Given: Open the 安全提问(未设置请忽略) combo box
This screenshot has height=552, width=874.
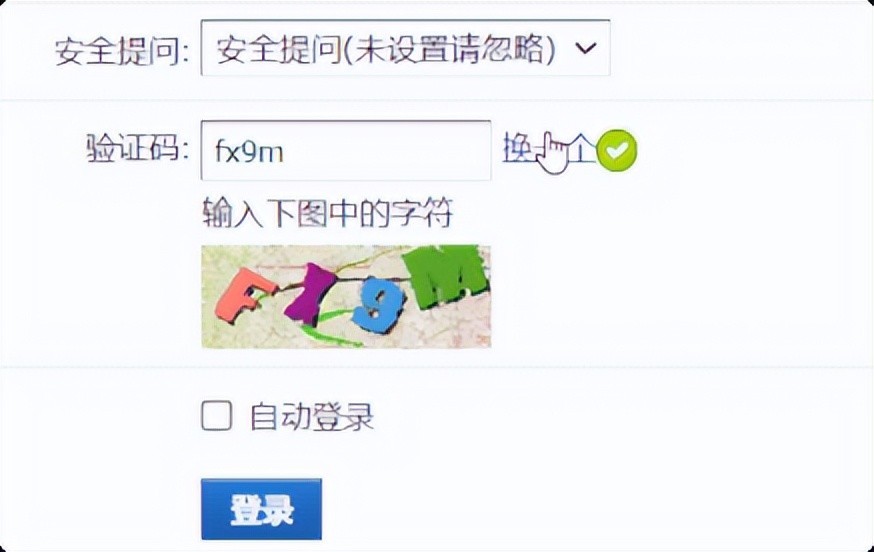Looking at the screenshot, I should [405, 48].
